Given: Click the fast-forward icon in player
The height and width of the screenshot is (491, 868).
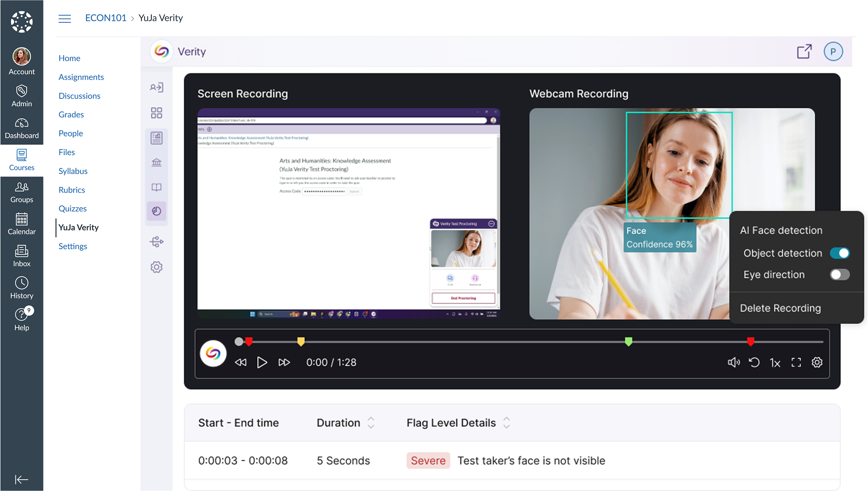Looking at the screenshot, I should pyautogui.click(x=284, y=362).
